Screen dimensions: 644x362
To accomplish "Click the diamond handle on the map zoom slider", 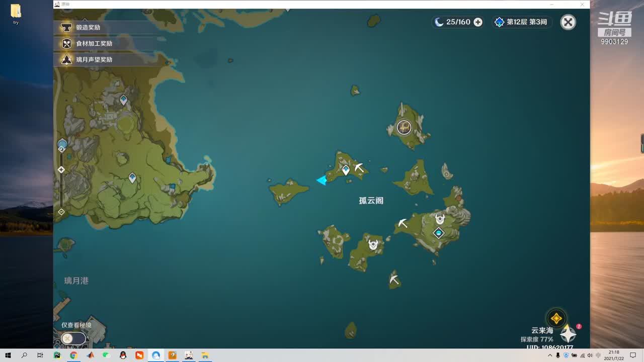I will click(x=61, y=170).
